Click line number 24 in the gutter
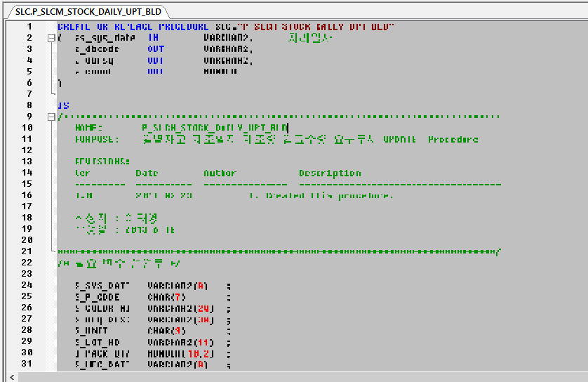Viewport: 588px width, 382px height. tap(27, 285)
